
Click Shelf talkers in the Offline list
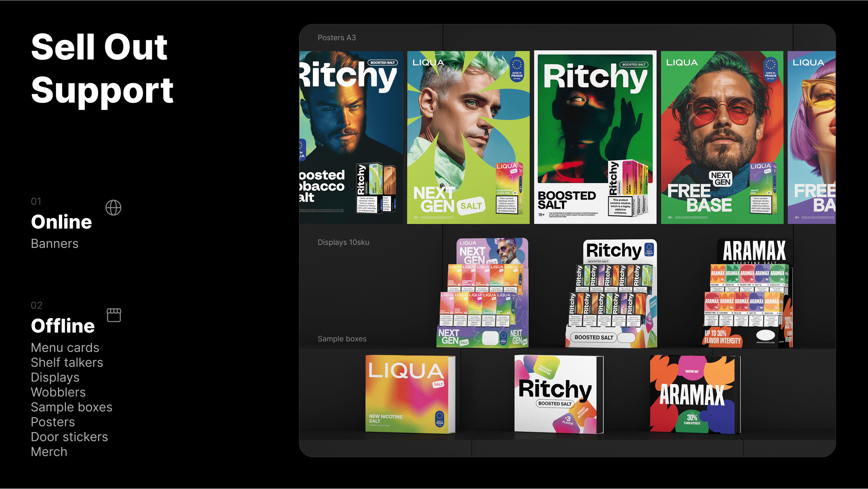(67, 363)
